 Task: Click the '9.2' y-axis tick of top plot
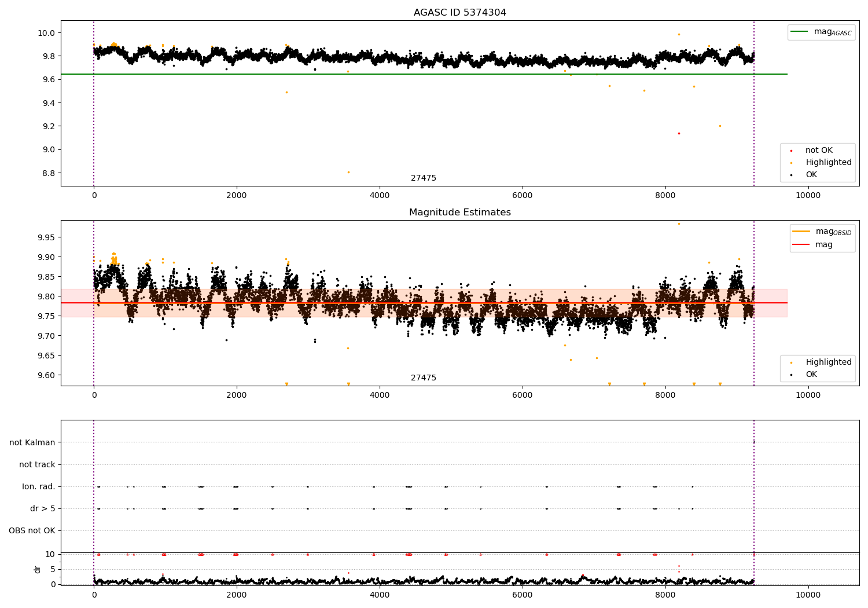point(49,126)
